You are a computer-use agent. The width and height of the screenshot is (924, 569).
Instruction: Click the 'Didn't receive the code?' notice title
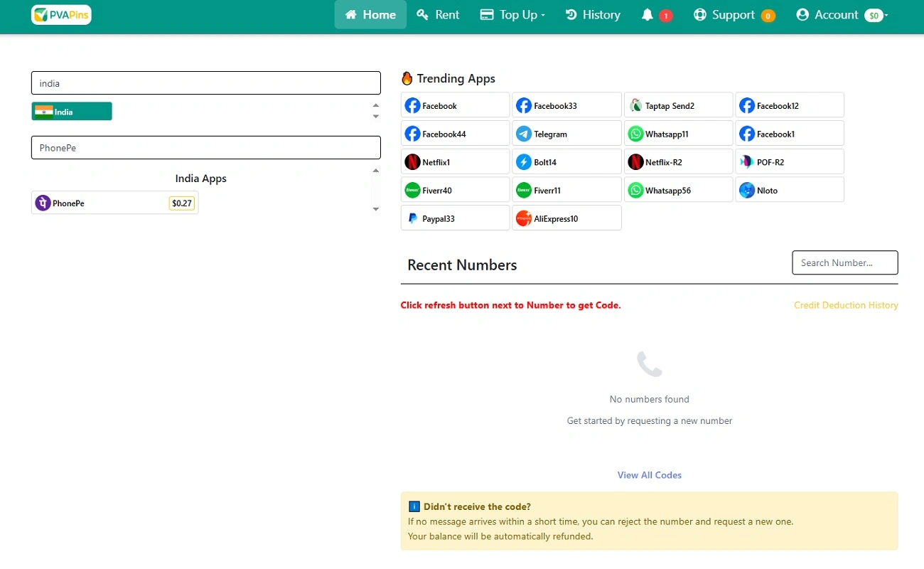(477, 507)
